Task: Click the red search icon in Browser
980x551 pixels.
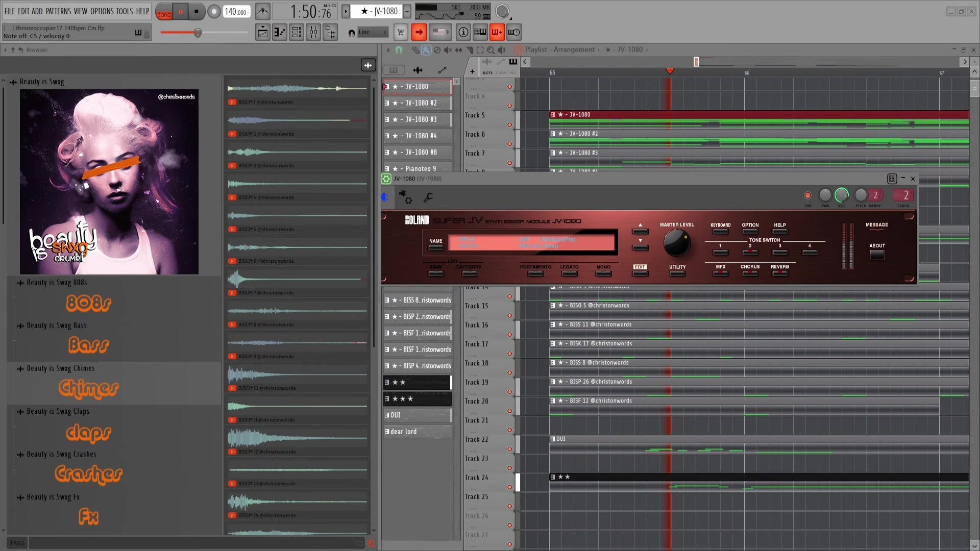Action: pos(371,544)
